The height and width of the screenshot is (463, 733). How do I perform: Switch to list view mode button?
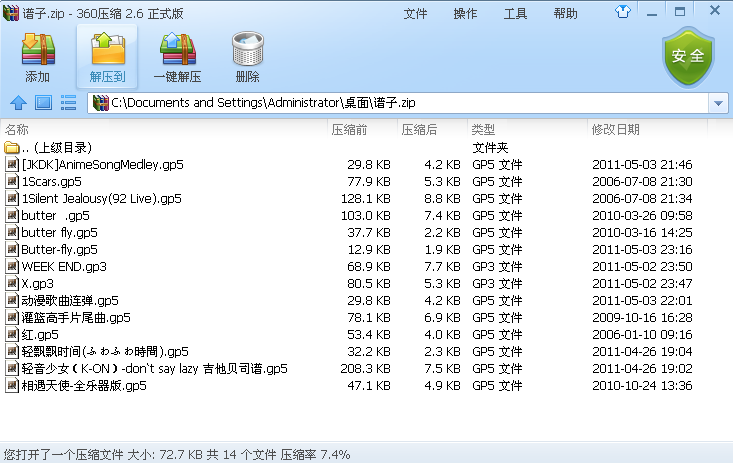pos(68,102)
